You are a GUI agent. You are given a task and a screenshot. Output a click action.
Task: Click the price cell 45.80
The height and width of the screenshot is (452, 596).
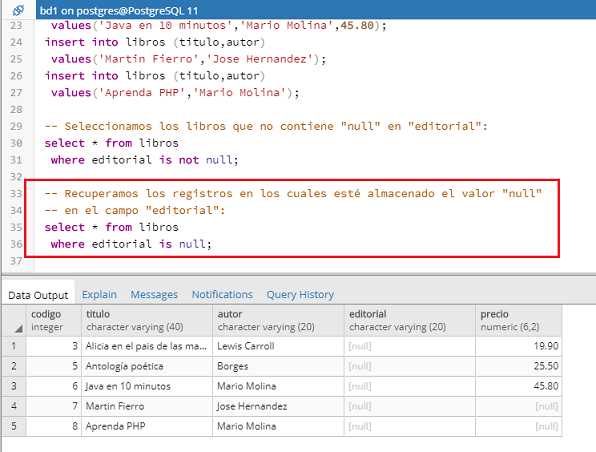519,386
